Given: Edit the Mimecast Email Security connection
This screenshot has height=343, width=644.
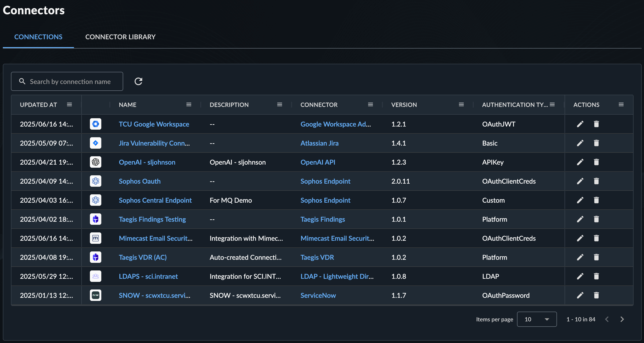Looking at the screenshot, I should point(580,238).
